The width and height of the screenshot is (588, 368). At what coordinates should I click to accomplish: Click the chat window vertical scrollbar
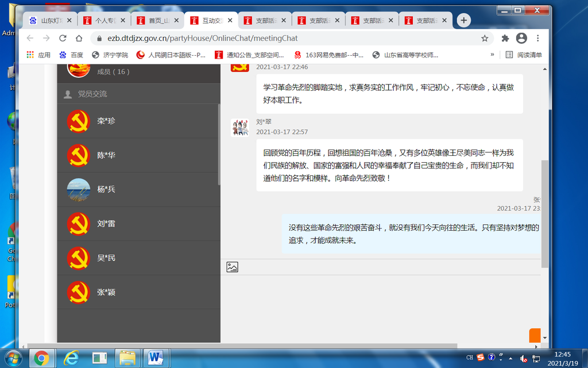[x=544, y=213]
